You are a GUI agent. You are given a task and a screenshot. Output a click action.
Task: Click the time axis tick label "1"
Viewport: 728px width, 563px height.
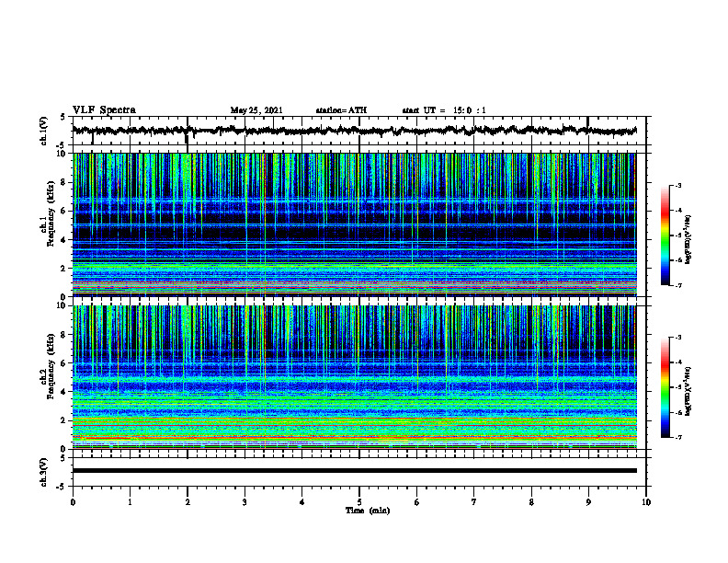tap(130, 502)
